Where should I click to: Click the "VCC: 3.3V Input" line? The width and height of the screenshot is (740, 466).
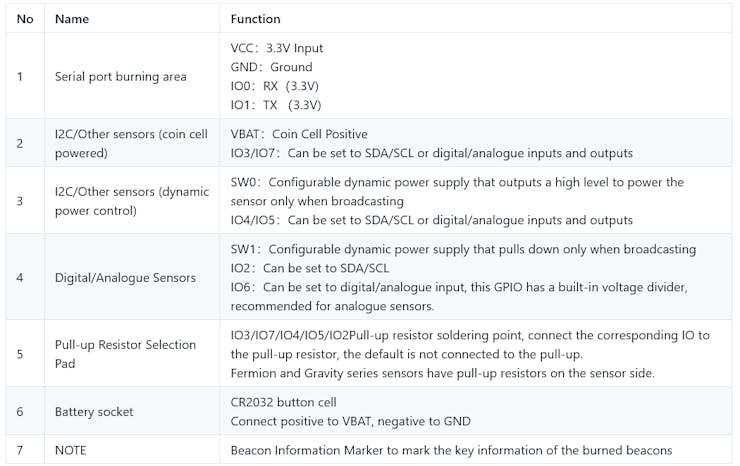coord(277,48)
